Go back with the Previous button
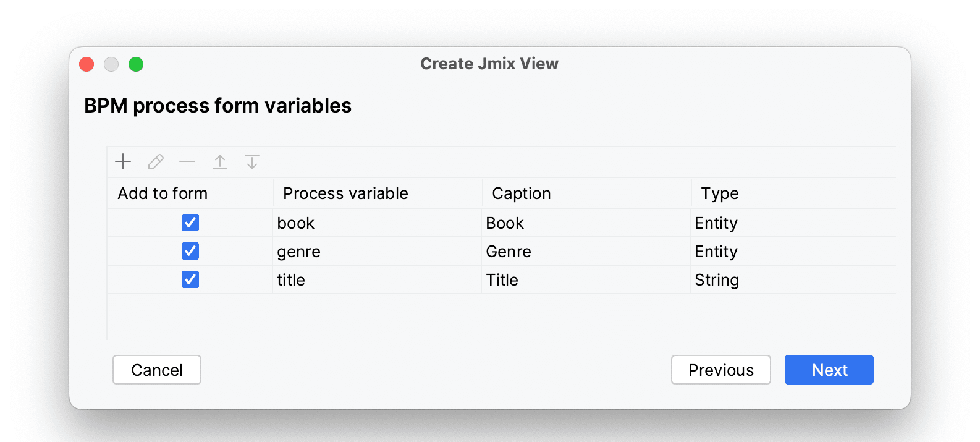 tap(720, 370)
